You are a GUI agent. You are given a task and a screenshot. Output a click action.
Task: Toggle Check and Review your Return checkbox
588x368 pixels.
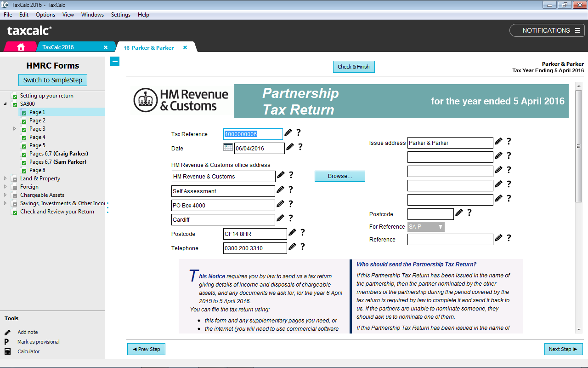tap(15, 212)
